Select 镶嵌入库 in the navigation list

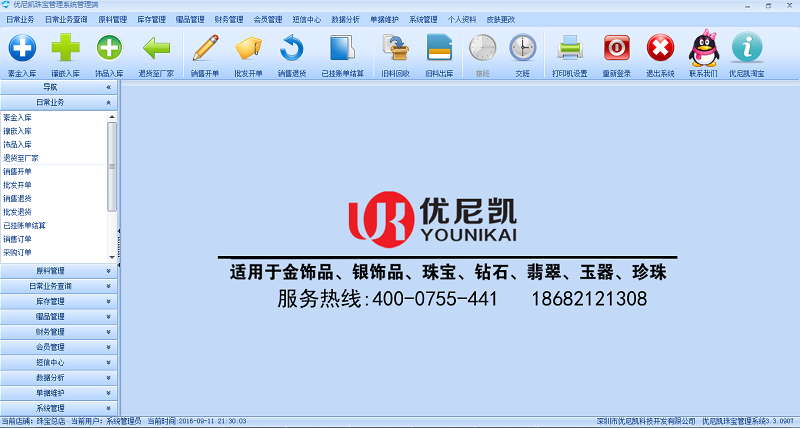point(17,131)
